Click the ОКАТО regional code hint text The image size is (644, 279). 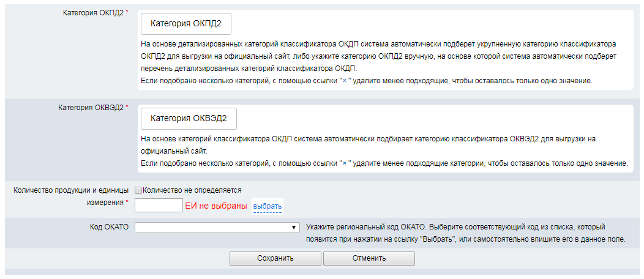pos(465,233)
